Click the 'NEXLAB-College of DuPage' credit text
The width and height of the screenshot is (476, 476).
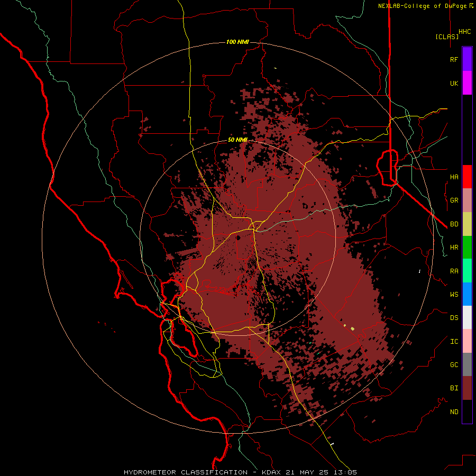(x=423, y=6)
